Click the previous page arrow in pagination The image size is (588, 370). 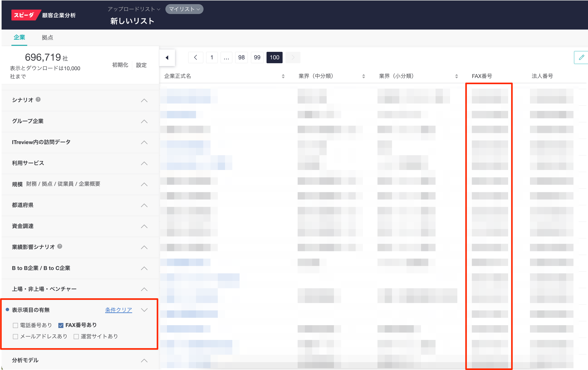pos(196,58)
